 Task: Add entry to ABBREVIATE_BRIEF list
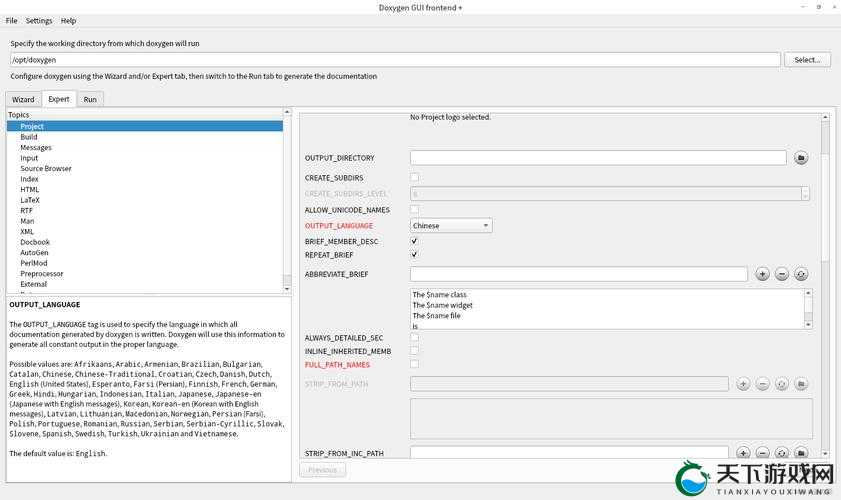(x=762, y=274)
